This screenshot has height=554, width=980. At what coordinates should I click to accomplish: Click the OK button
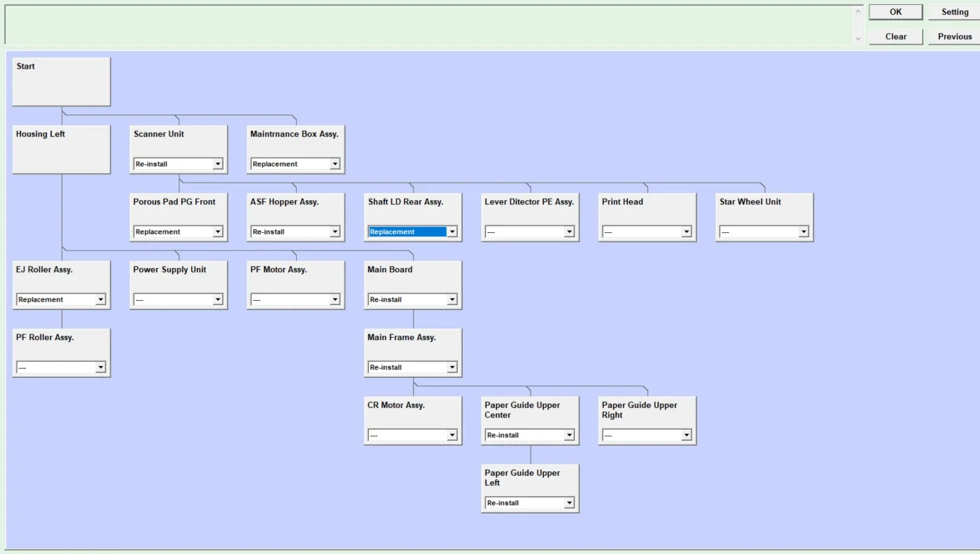pos(895,12)
